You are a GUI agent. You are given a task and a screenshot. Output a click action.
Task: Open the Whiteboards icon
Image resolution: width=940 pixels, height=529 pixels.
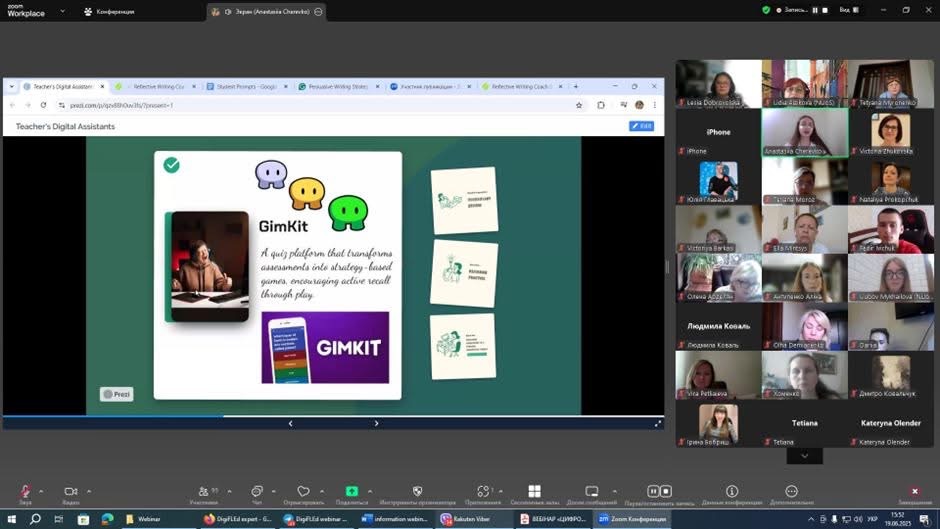coord(592,491)
